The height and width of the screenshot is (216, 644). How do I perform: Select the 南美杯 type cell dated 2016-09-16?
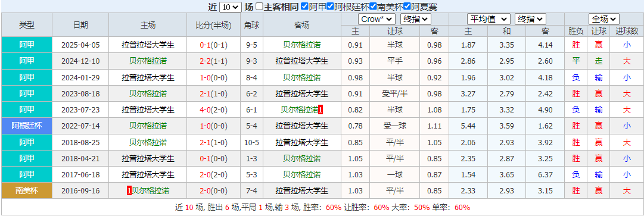coord(27,190)
